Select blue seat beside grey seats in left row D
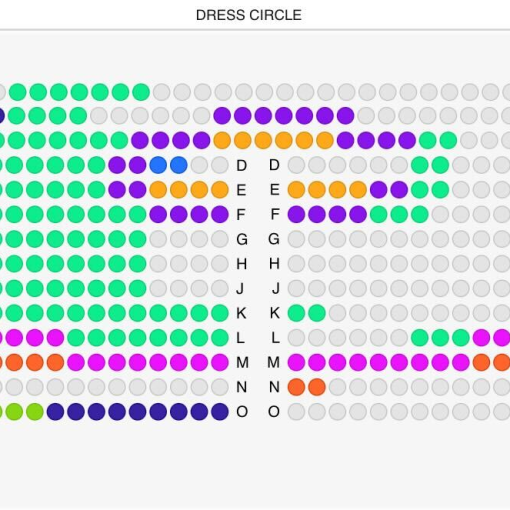This screenshot has height=510, width=510. [179, 165]
